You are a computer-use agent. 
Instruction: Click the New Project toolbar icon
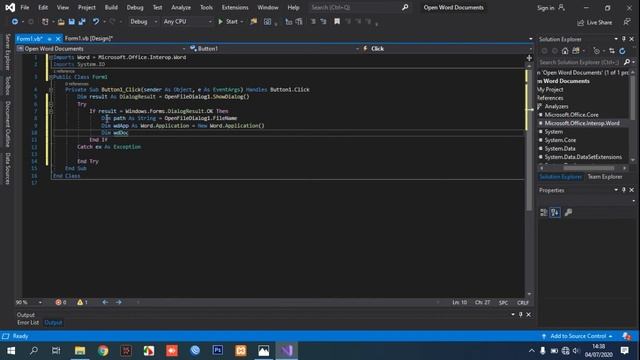click(x=45, y=22)
